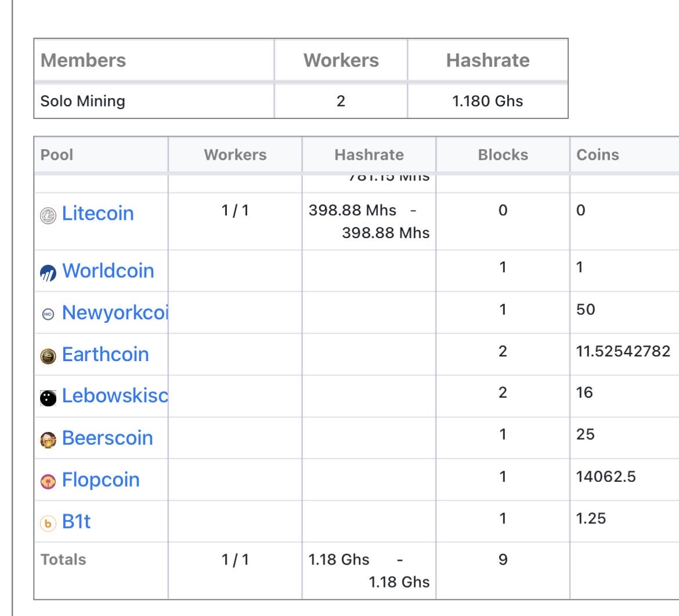Click the Totals row label

[x=63, y=560]
